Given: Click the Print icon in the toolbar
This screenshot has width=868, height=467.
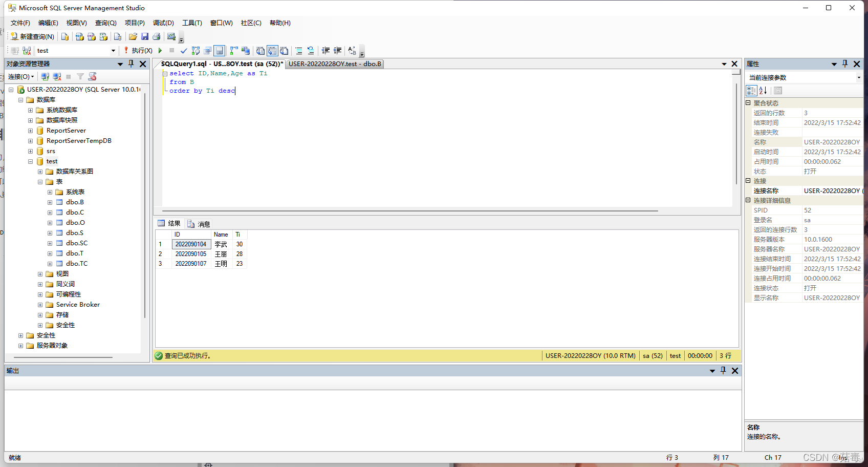Looking at the screenshot, I should 157,36.
